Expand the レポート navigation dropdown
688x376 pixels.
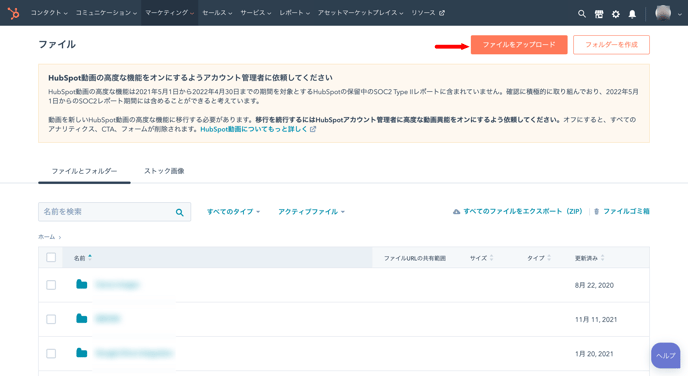click(x=294, y=13)
